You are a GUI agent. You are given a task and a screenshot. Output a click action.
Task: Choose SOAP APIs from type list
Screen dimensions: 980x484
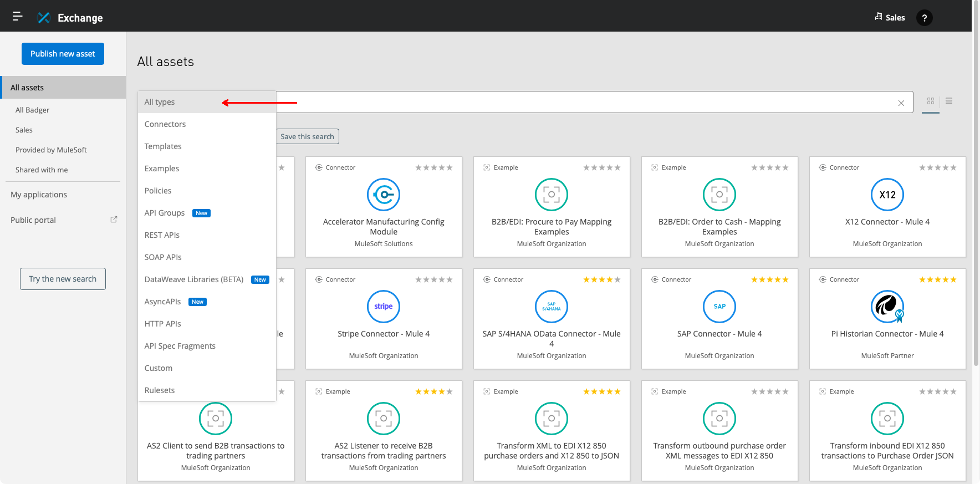(x=207, y=257)
